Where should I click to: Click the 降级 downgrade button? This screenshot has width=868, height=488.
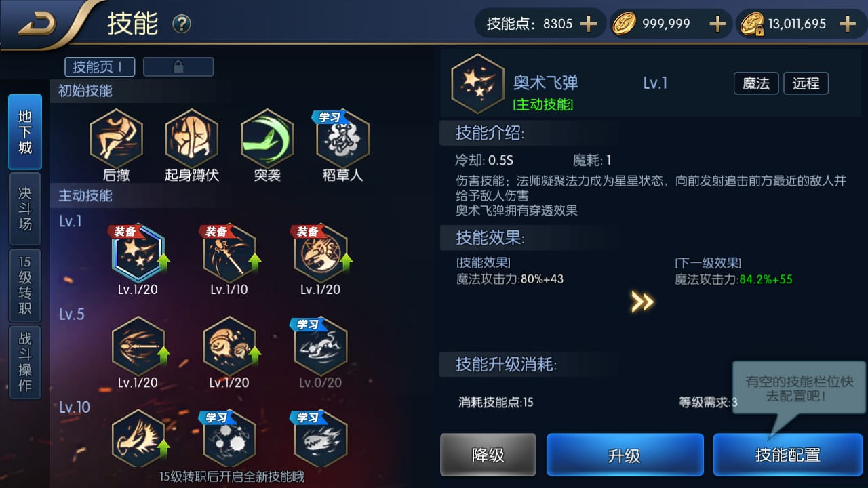pyautogui.click(x=488, y=455)
